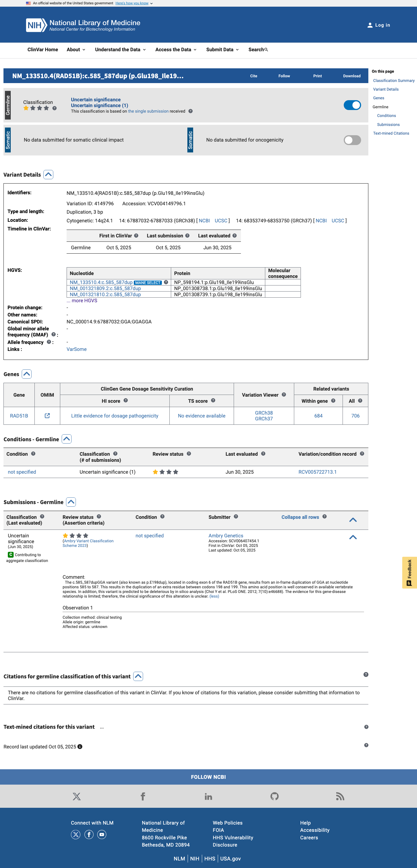Open the NIH National Library of Medicine logo
This screenshot has height=868, width=417.
tap(83, 25)
